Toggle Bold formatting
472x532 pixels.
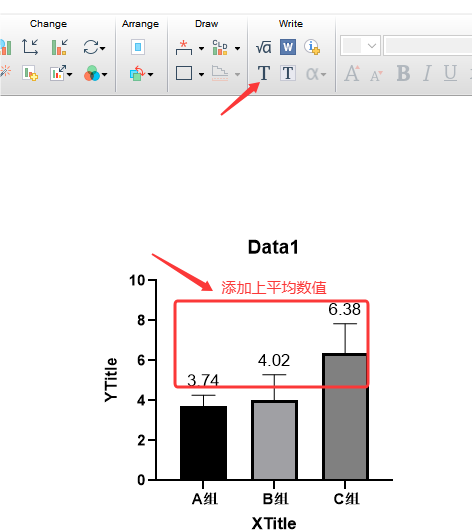pos(403,73)
